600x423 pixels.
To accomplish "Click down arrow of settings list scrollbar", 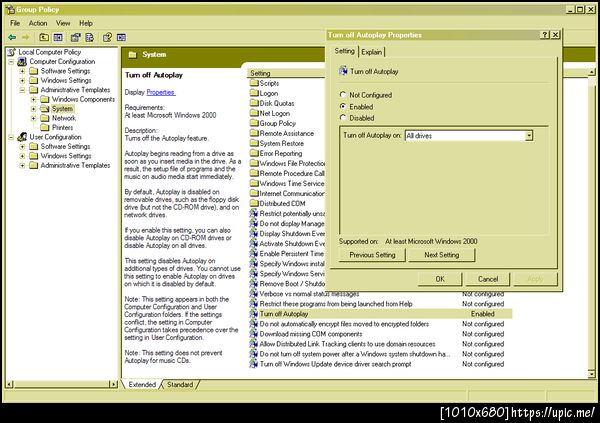I will (592, 374).
